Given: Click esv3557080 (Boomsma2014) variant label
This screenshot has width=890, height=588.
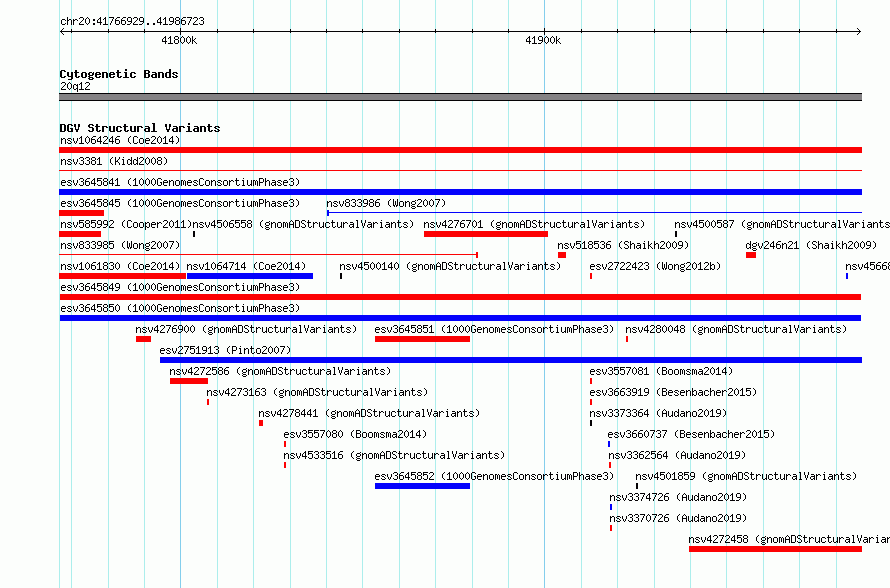Looking at the screenshot, I should (355, 434).
